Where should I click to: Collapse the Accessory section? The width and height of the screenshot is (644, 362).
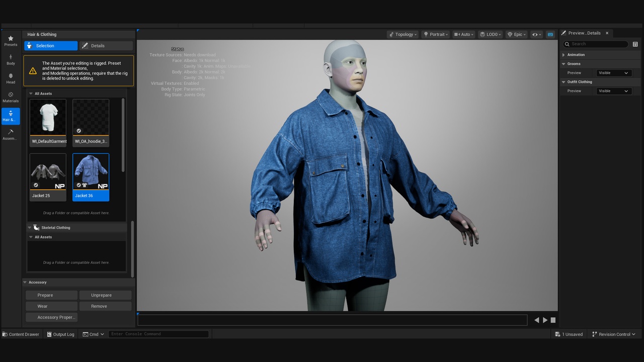25,282
